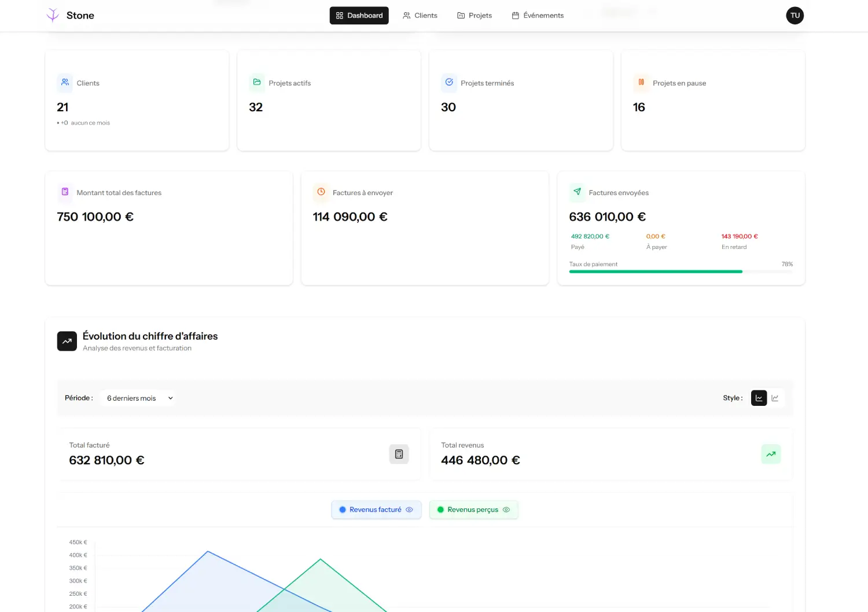
Task: Click the Total revenus green growth icon
Action: coord(771,454)
